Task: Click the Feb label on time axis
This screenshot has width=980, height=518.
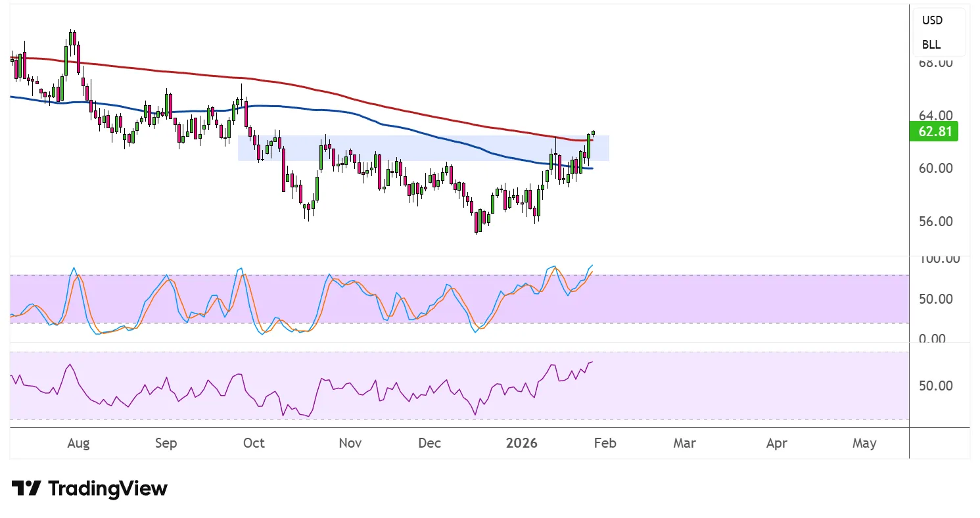Action: coord(605,443)
